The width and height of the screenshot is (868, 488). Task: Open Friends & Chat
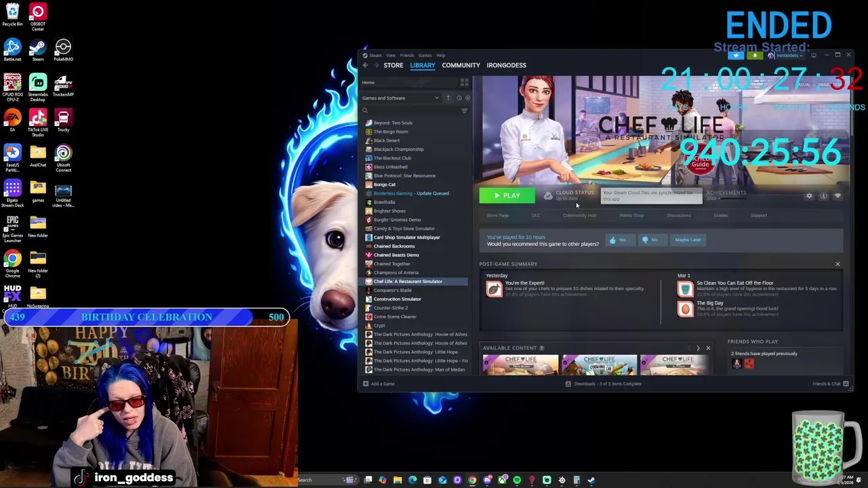831,384
